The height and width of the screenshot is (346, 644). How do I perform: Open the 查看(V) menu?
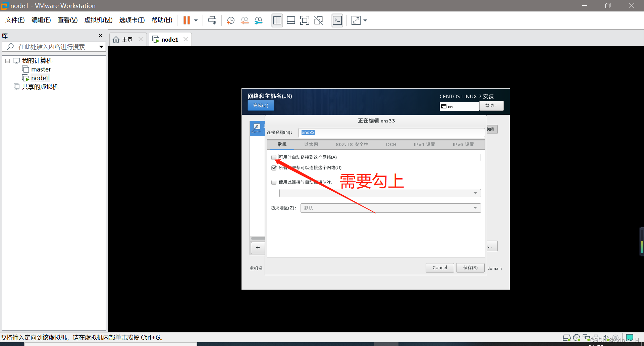click(x=67, y=20)
